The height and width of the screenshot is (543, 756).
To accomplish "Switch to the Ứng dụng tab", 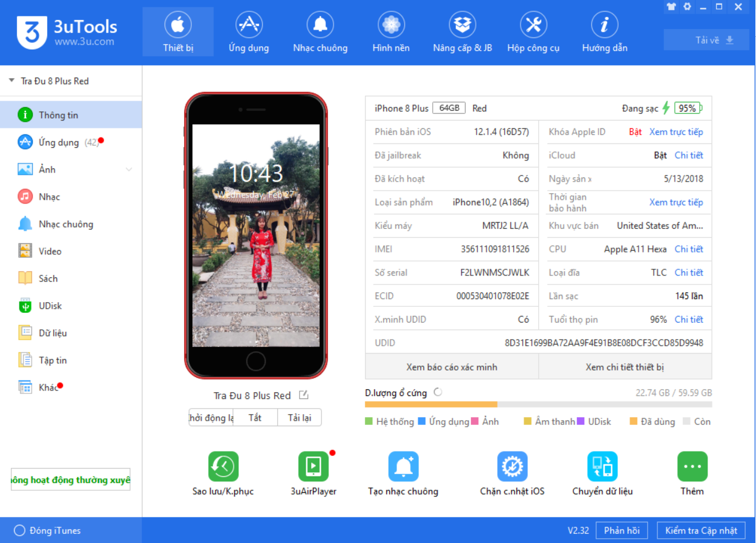I will [x=249, y=32].
